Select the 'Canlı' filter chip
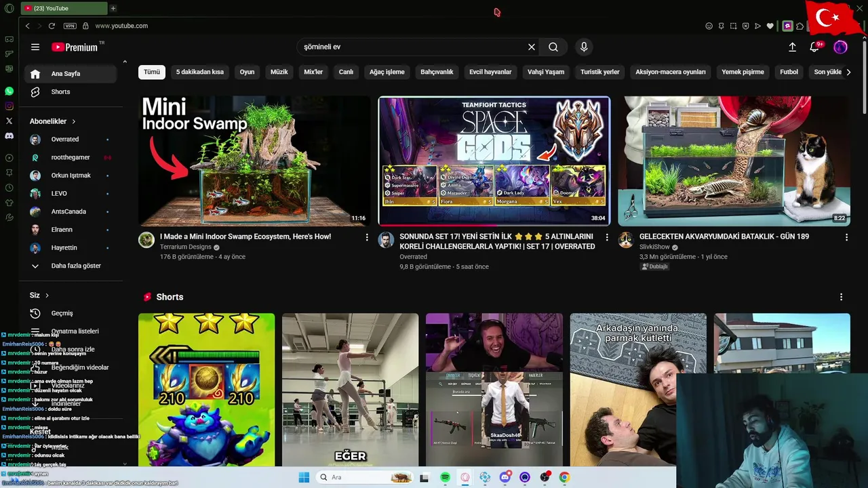Viewport: 868px width, 488px height. pyautogui.click(x=347, y=72)
